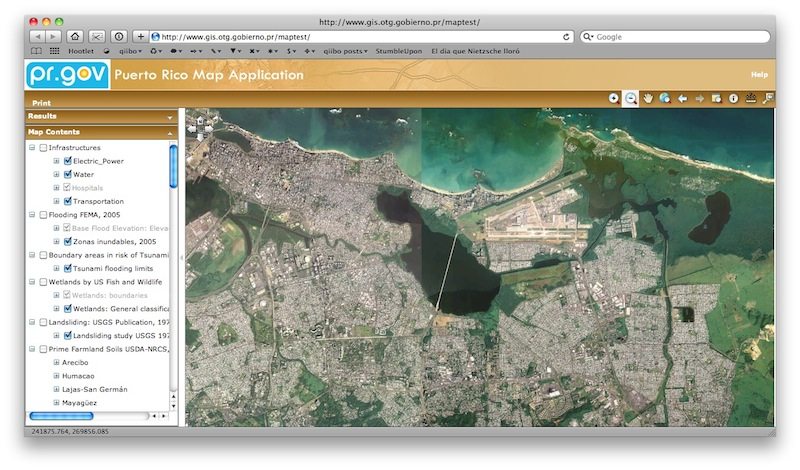Image resolution: width=800 pixels, height=470 pixels.
Task: Select the Zoom Out tool
Action: tap(631, 98)
